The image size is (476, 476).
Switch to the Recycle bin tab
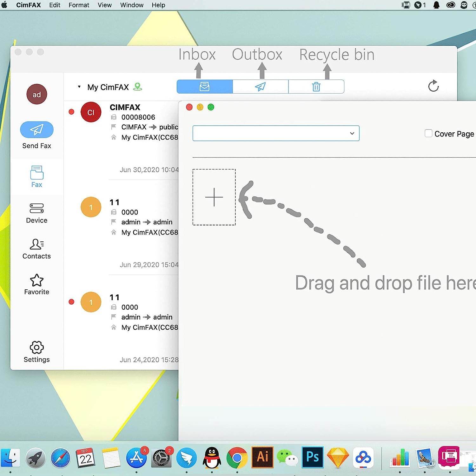[316, 87]
